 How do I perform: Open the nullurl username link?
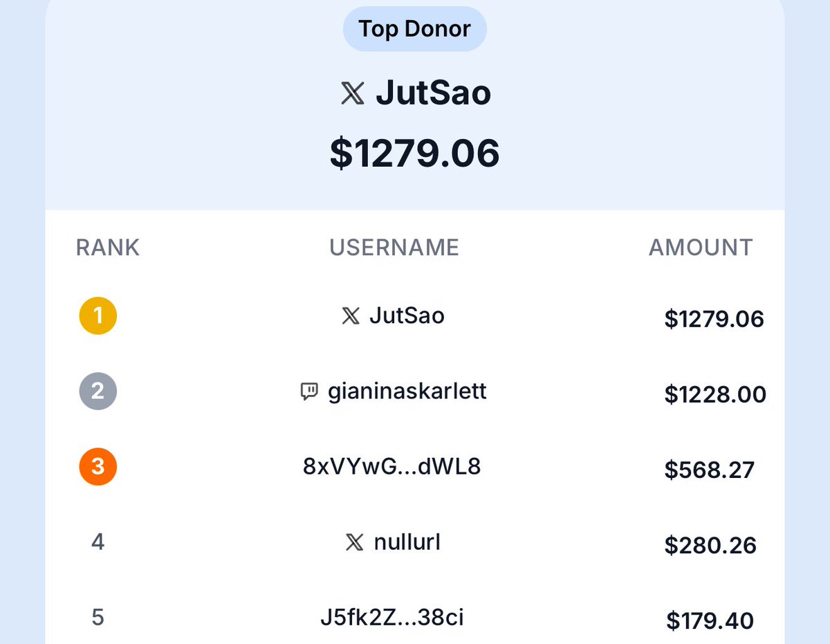407,542
